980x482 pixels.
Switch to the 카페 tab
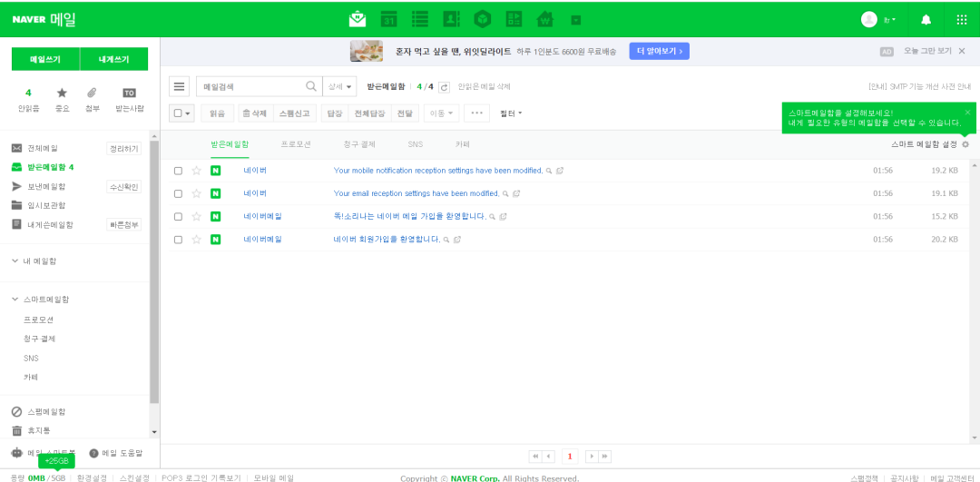[x=463, y=144]
